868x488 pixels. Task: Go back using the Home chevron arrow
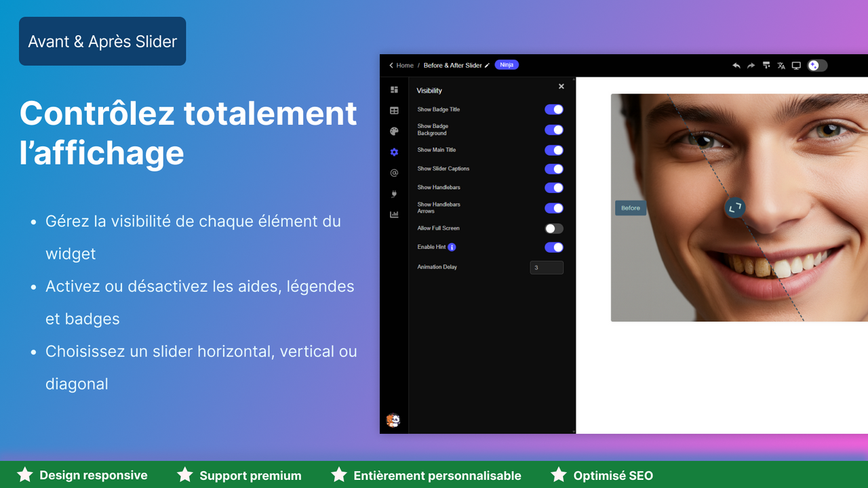click(x=391, y=66)
